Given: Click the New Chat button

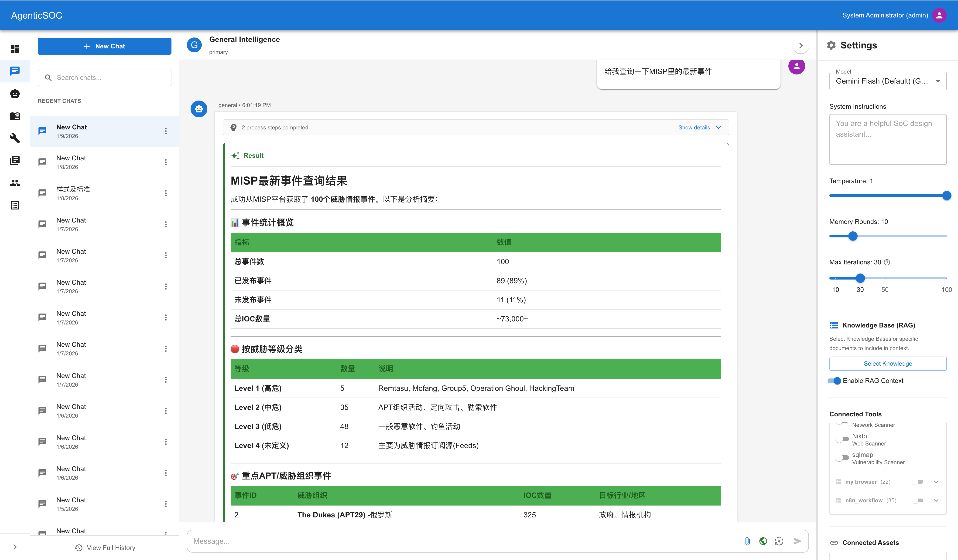Looking at the screenshot, I should tap(104, 46).
